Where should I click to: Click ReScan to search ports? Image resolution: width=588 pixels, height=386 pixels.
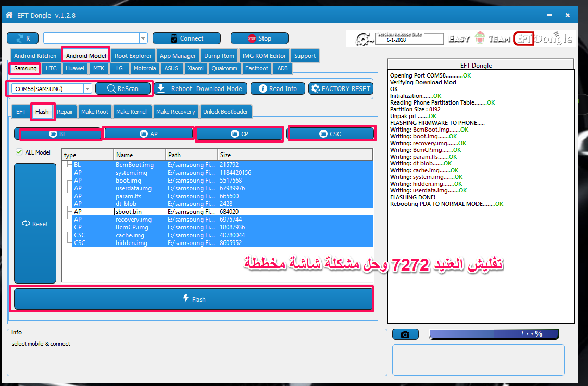123,89
